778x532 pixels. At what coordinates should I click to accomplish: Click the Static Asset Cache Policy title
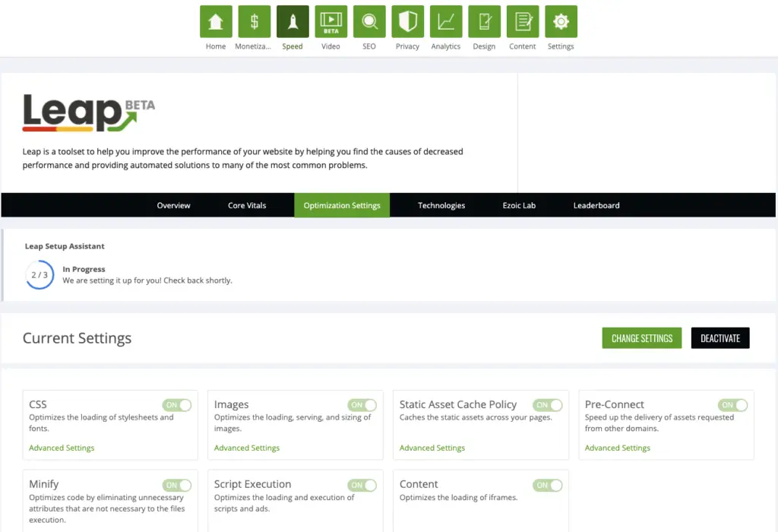[x=458, y=404]
